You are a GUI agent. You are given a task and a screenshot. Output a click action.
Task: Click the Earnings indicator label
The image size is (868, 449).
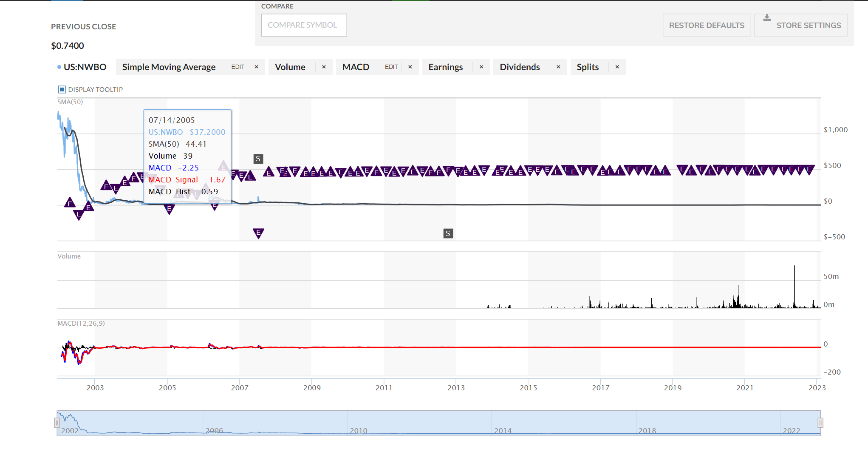[x=446, y=67]
